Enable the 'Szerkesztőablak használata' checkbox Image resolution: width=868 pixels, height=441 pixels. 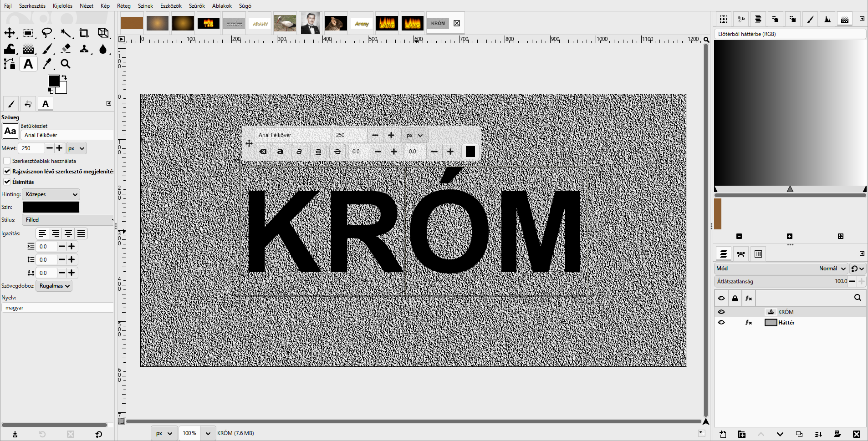(7, 161)
